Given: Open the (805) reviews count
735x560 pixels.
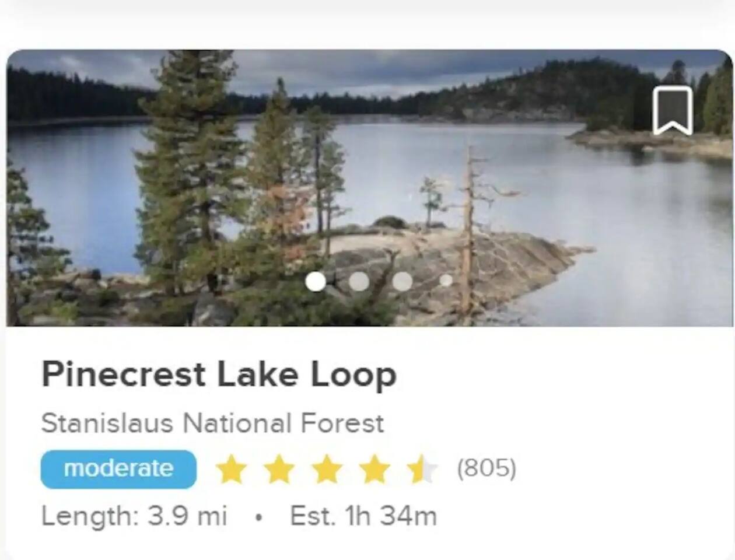Looking at the screenshot, I should [x=487, y=468].
